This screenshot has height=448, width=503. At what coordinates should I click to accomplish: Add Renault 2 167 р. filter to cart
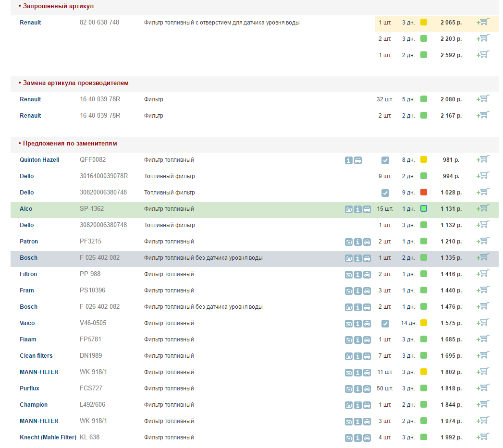coord(483,115)
